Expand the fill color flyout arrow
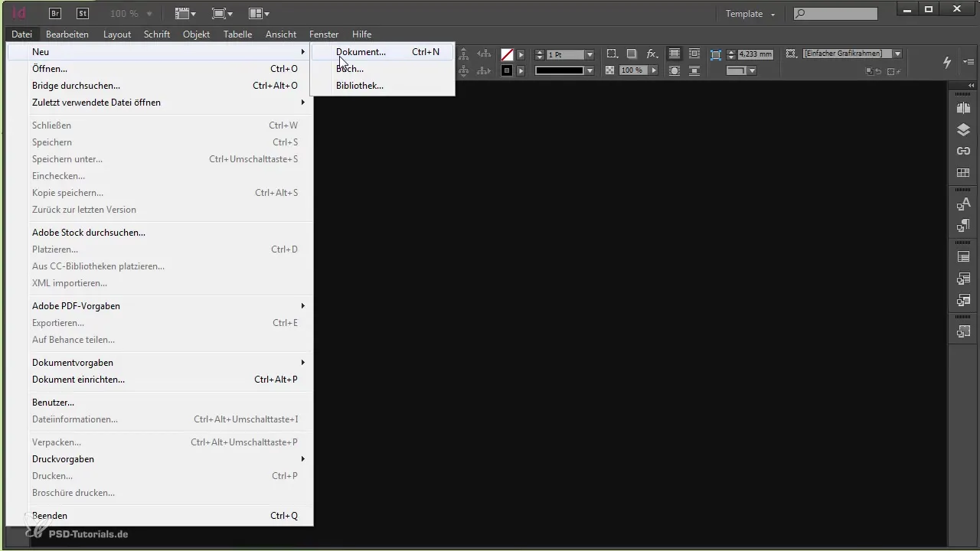The image size is (980, 551). (521, 55)
